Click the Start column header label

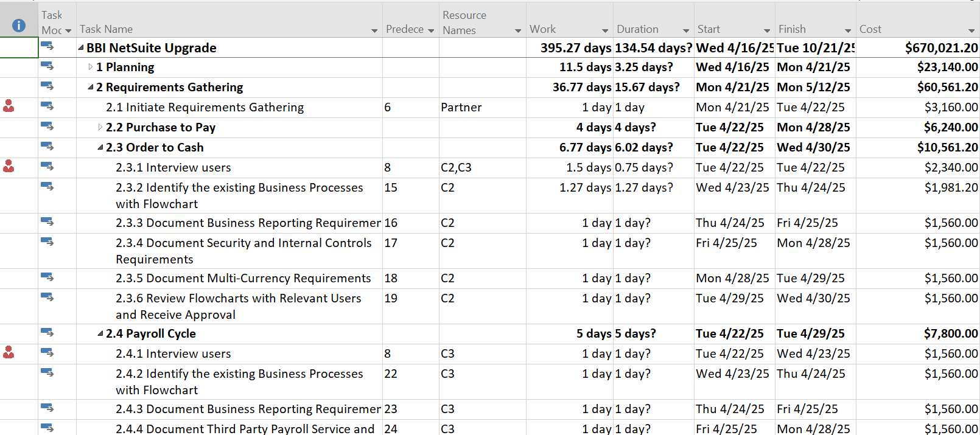[709, 29]
